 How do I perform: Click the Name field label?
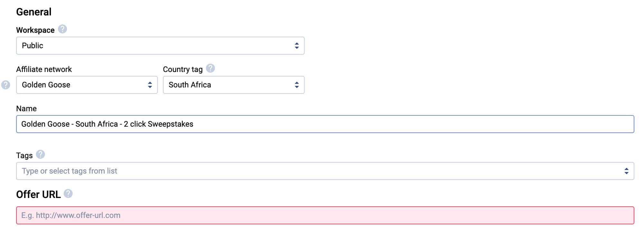pyautogui.click(x=26, y=109)
